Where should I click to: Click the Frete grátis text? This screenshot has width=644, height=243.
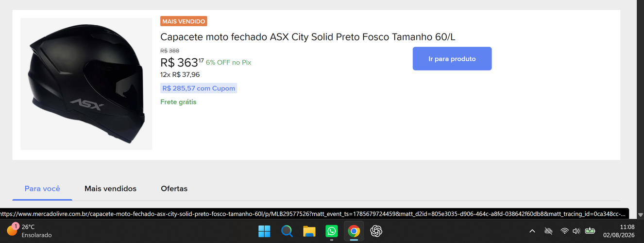pyautogui.click(x=178, y=102)
